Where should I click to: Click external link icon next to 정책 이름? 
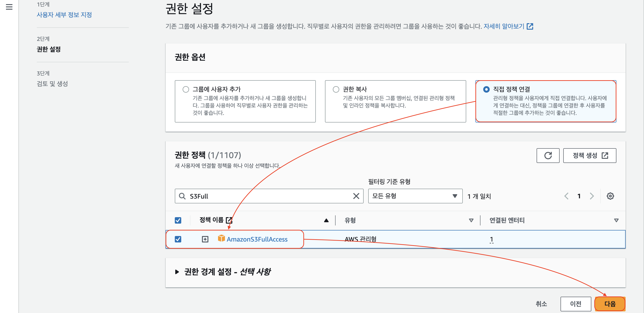pyautogui.click(x=229, y=220)
